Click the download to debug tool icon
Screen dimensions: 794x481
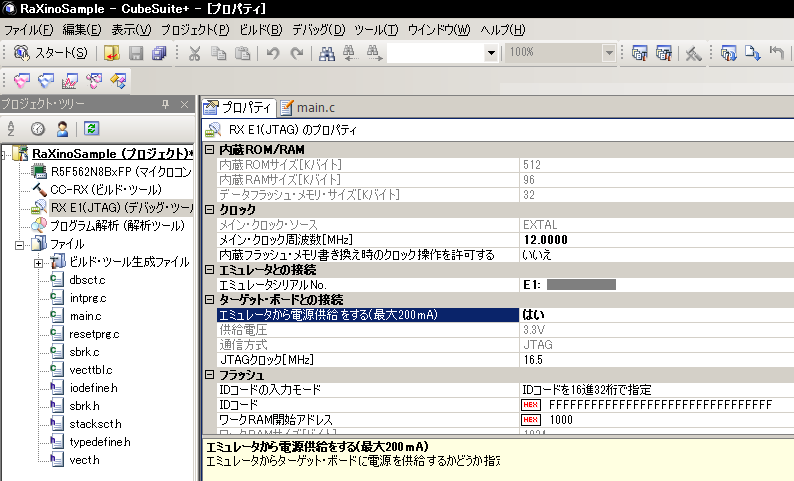(x=752, y=53)
